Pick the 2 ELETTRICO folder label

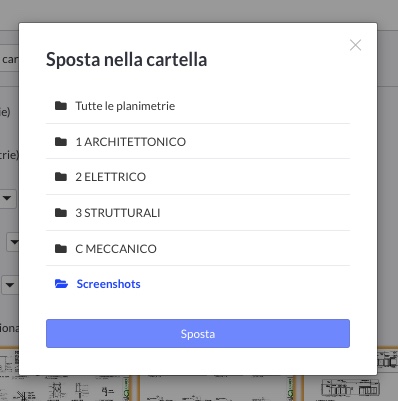pos(111,177)
